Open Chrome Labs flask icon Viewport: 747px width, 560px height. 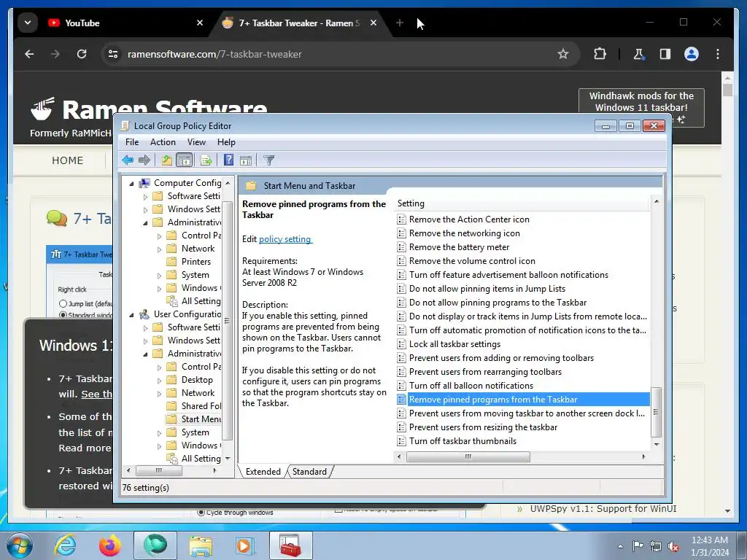click(x=638, y=54)
